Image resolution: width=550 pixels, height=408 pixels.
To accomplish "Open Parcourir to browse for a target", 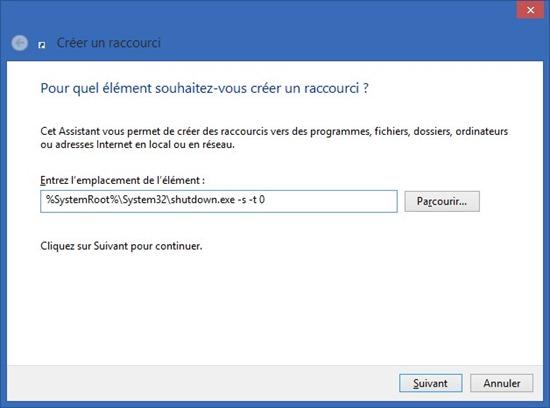I will tap(442, 201).
